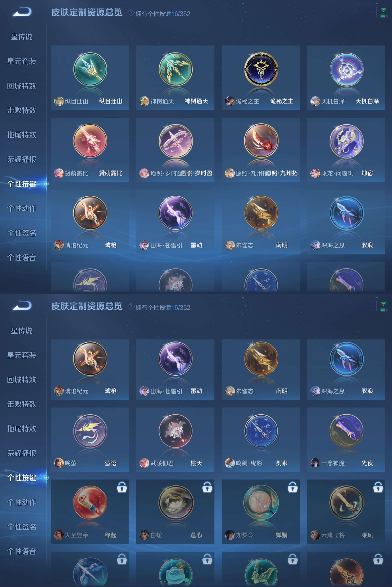The image size is (392, 587).
Task: Click the 晚萤 hero avatar portrait
Action: click(59, 463)
